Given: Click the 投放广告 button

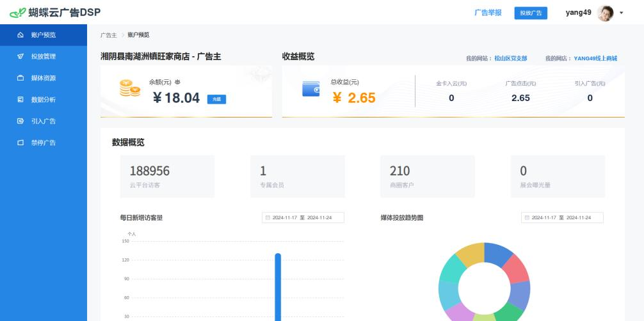Looking at the screenshot, I should (x=531, y=13).
